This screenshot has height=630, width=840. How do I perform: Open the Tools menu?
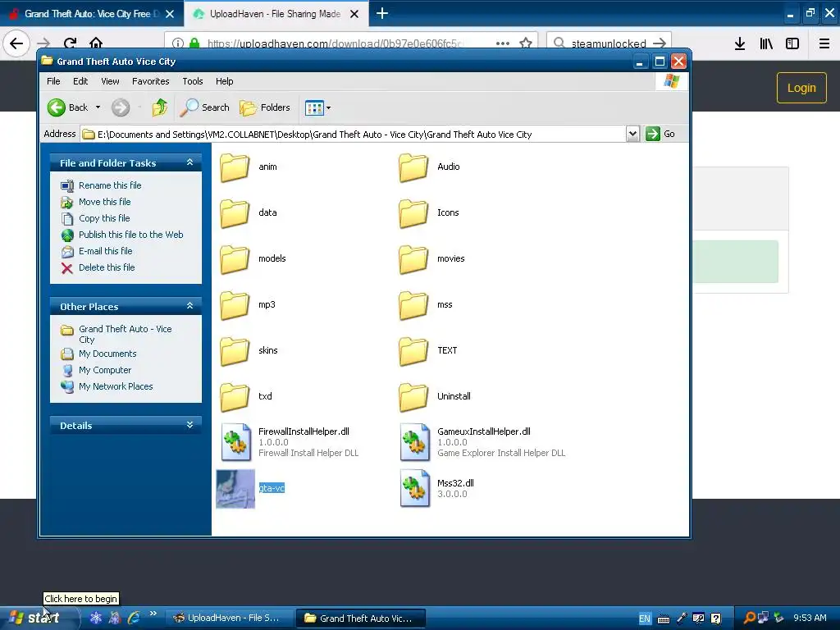click(x=192, y=81)
